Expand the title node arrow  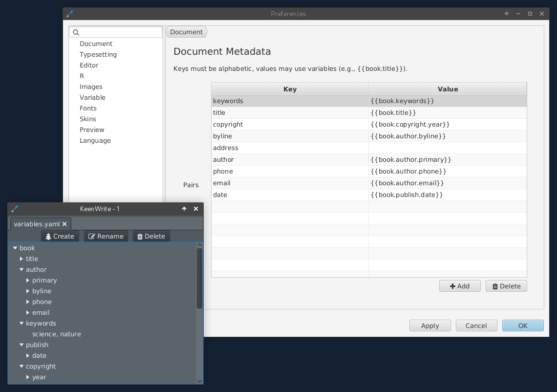click(x=21, y=259)
